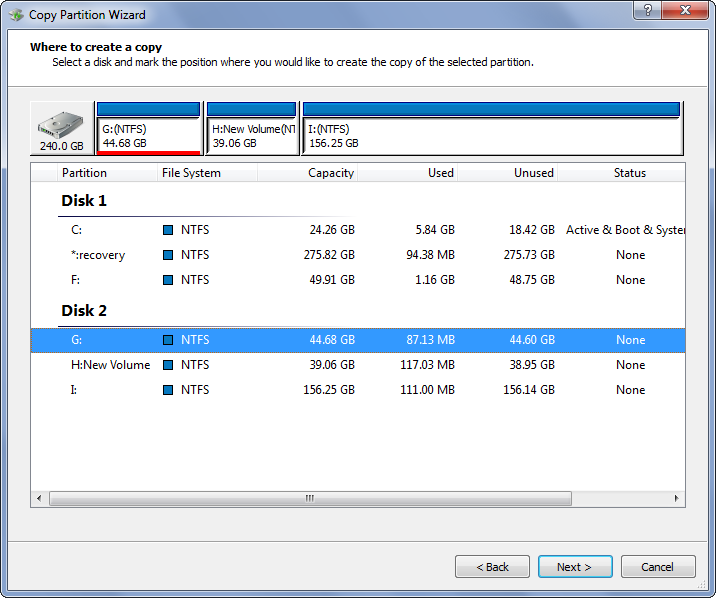Click the blue NTFS square in I: row
This screenshot has width=716, height=598.
coord(168,390)
